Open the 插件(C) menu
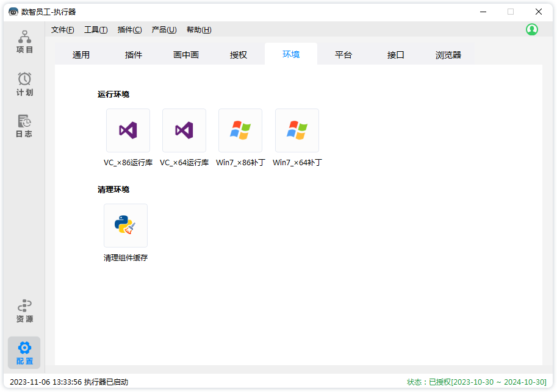 [129, 30]
